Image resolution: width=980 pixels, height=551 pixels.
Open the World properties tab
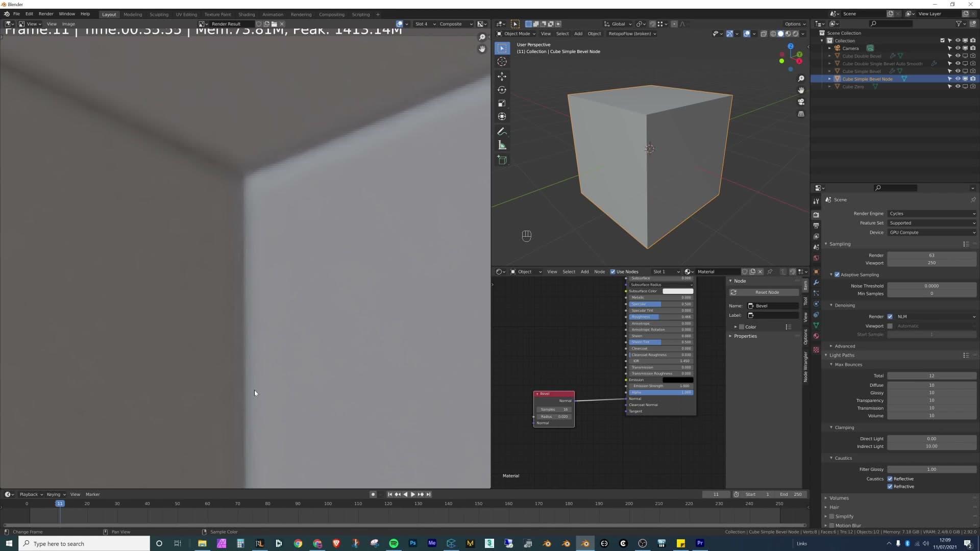(x=816, y=258)
